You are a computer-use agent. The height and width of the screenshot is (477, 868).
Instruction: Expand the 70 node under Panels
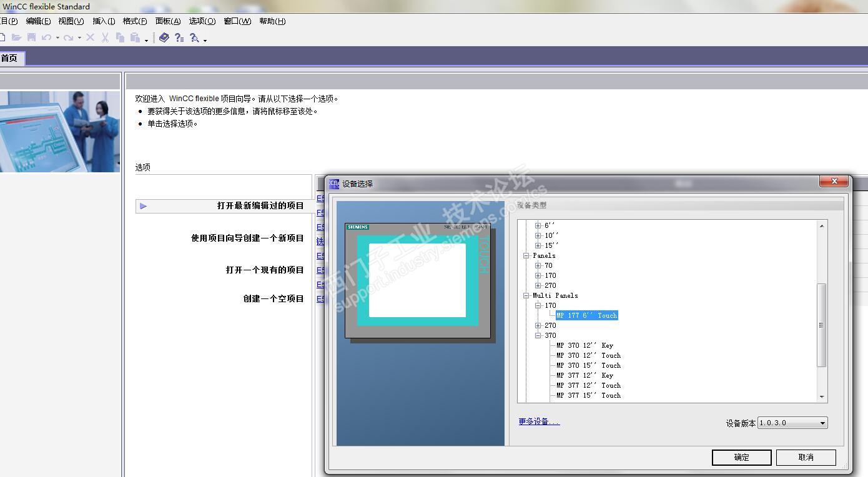point(538,265)
